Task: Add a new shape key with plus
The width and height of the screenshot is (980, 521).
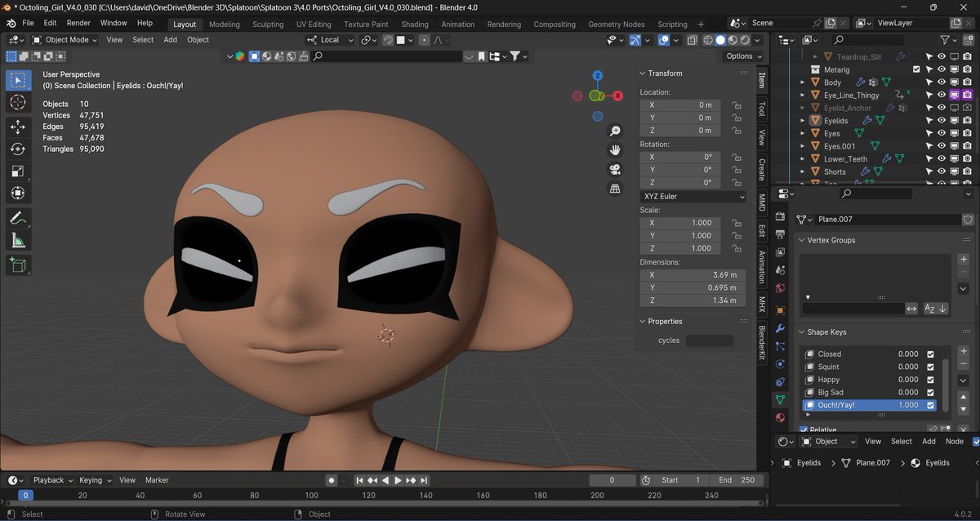Action: (x=963, y=351)
